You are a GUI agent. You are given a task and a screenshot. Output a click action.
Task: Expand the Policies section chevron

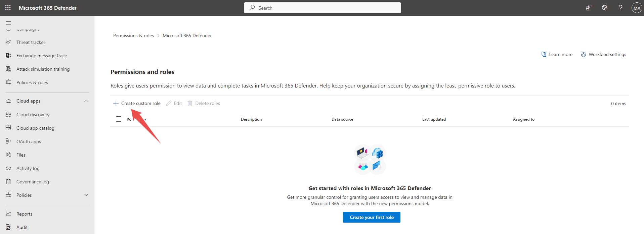(x=86, y=195)
